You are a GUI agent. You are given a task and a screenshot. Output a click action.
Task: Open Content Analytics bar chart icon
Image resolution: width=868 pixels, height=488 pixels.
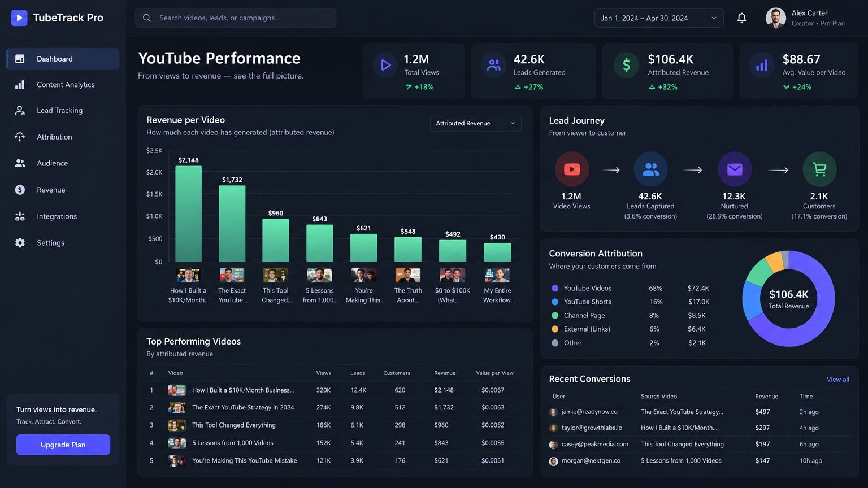20,85
